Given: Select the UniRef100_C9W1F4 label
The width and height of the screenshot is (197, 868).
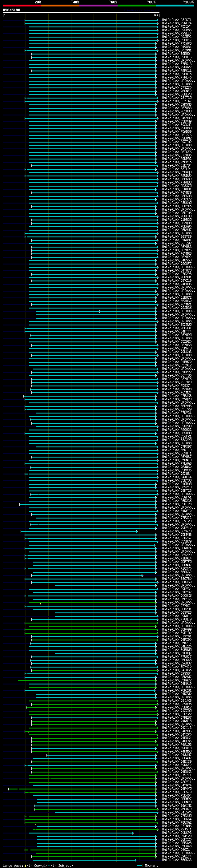Looking at the screenshot, I should (x=176, y=856).
